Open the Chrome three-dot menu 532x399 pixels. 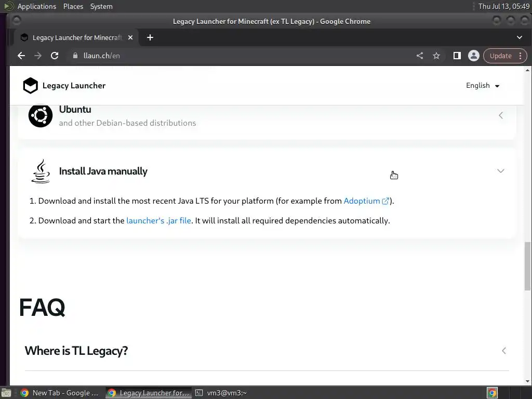point(521,56)
